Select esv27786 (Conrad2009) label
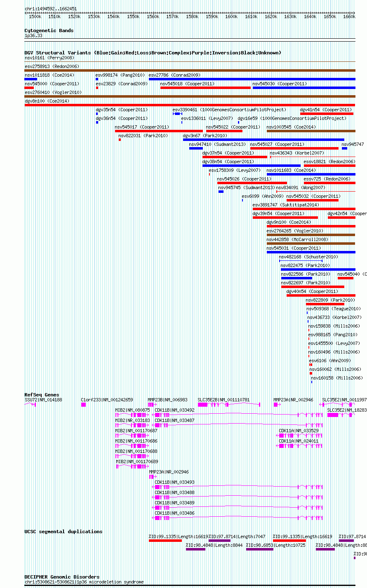Screen dimensions: 367x588 (174, 75)
